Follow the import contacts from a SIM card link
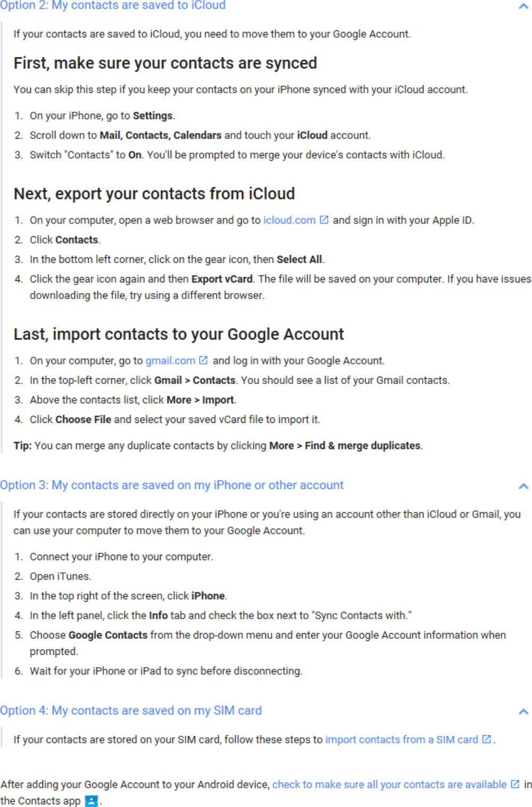This screenshot has height=807, width=532. (x=402, y=739)
